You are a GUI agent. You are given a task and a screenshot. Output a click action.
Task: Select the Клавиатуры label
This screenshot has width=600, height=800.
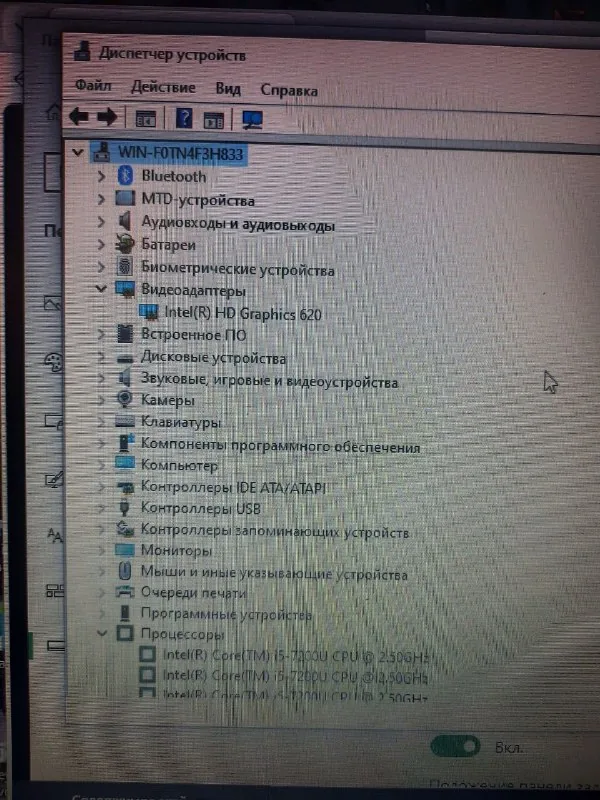(181, 421)
